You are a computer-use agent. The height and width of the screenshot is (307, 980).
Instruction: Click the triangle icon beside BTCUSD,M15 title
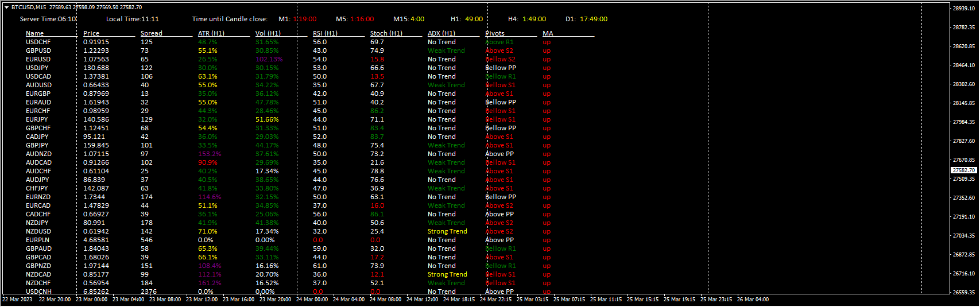(6, 7)
